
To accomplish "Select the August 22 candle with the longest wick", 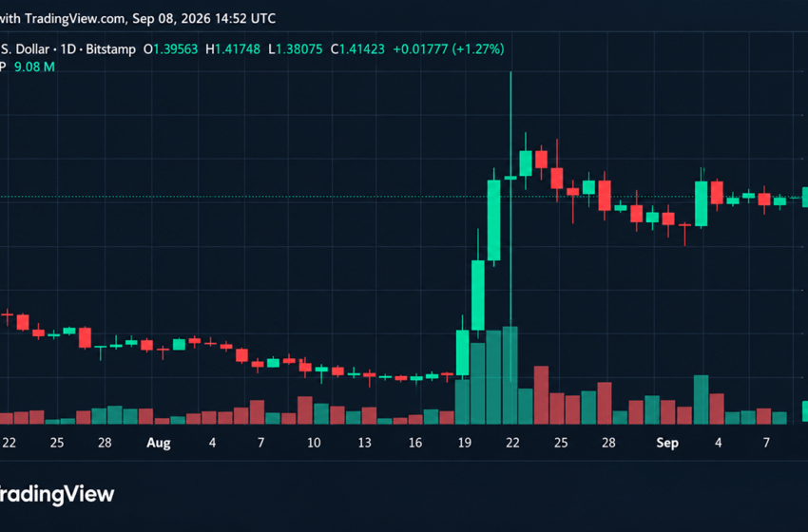I will (510, 178).
